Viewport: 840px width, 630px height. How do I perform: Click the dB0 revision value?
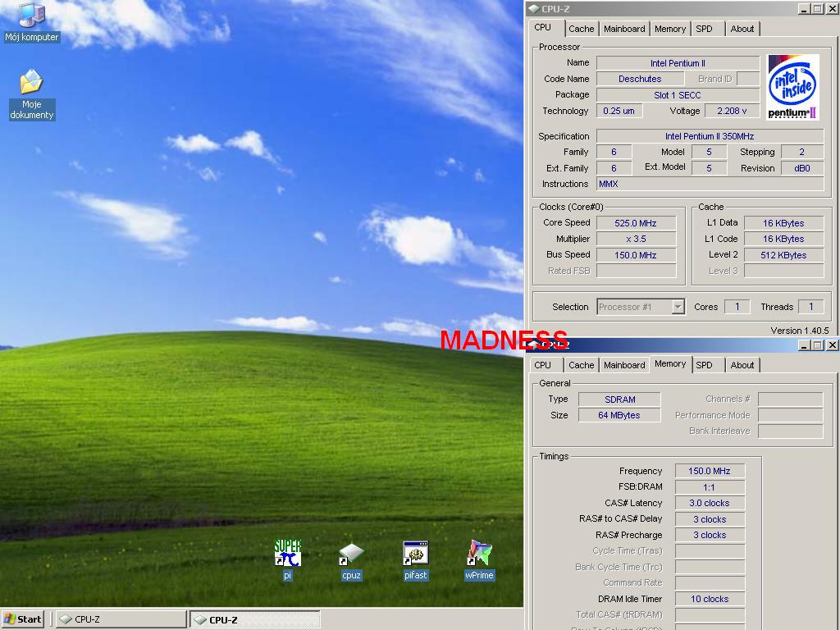[802, 168]
